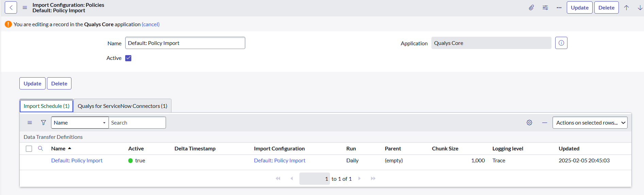Open the form context menu (hamburger icon)
Screen dimensions: 644x195
(x=25, y=7)
